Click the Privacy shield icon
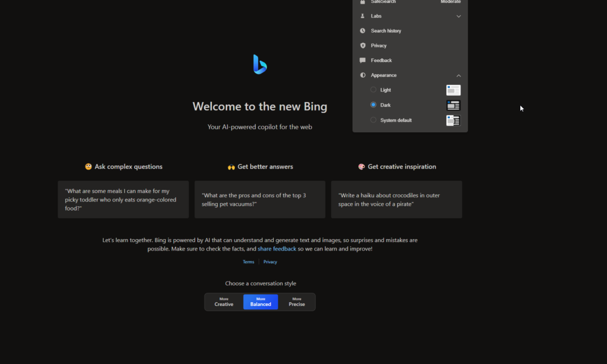The image size is (607, 364). coord(362,45)
